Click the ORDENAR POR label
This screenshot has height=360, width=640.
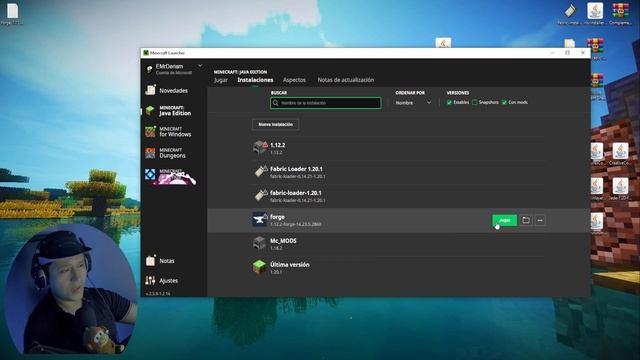[x=410, y=93]
